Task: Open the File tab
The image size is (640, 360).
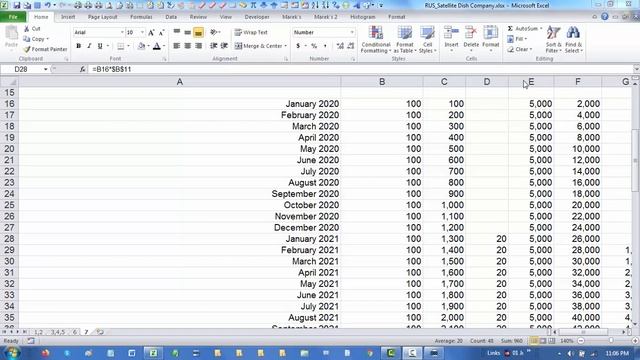Action: click(x=13, y=17)
